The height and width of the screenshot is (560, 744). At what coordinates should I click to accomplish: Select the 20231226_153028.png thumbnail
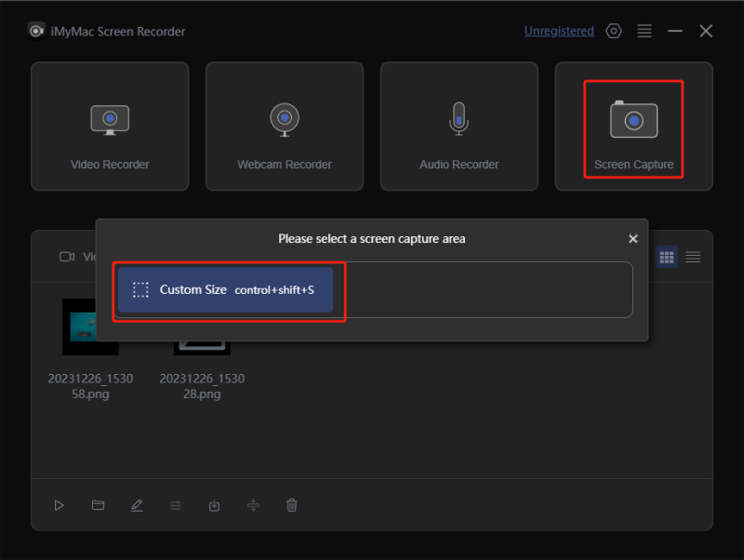[x=202, y=348]
